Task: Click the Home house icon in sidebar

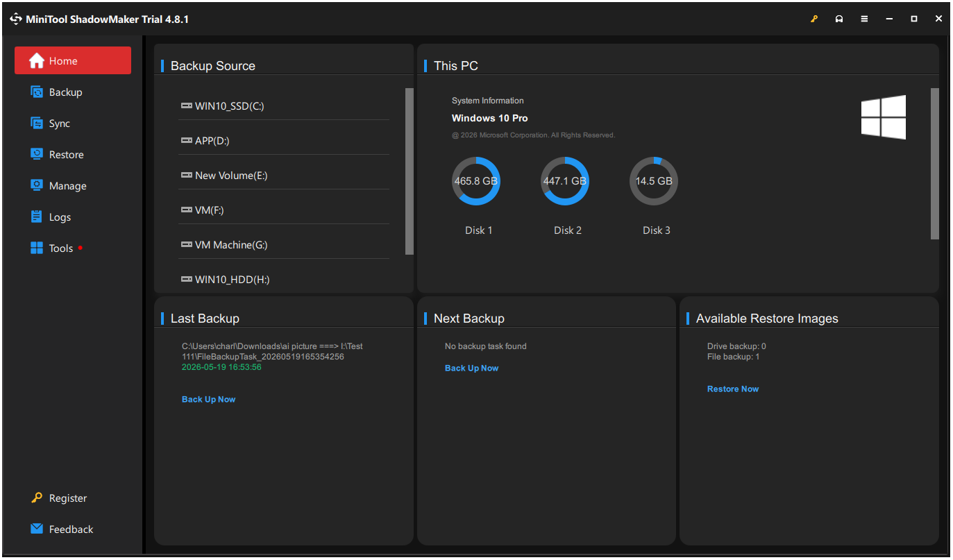Action: (x=36, y=61)
